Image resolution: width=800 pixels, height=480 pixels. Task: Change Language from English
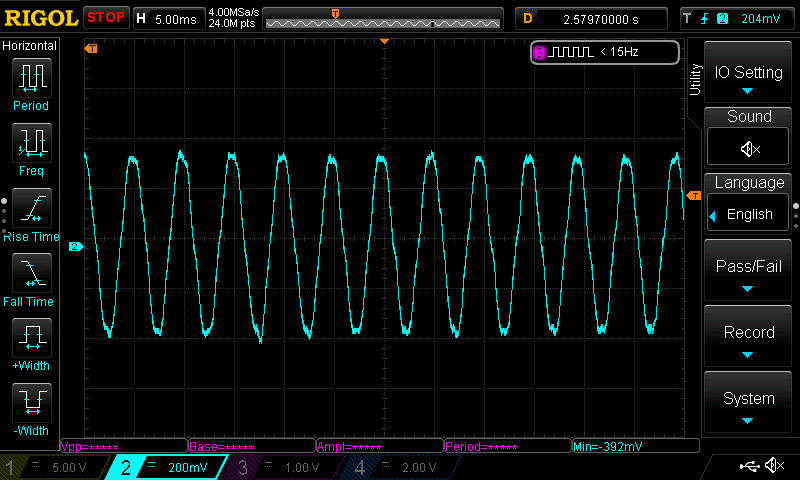[749, 214]
